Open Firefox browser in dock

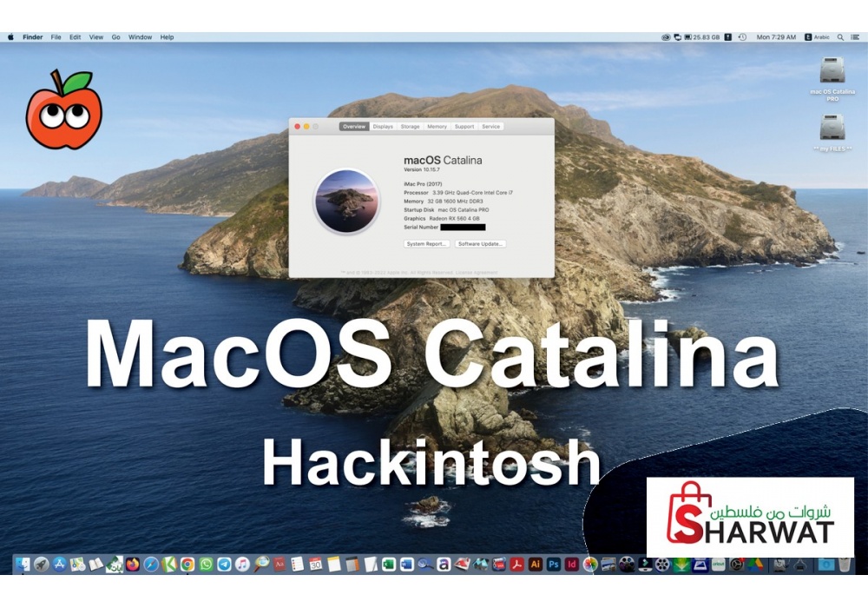tap(133, 565)
